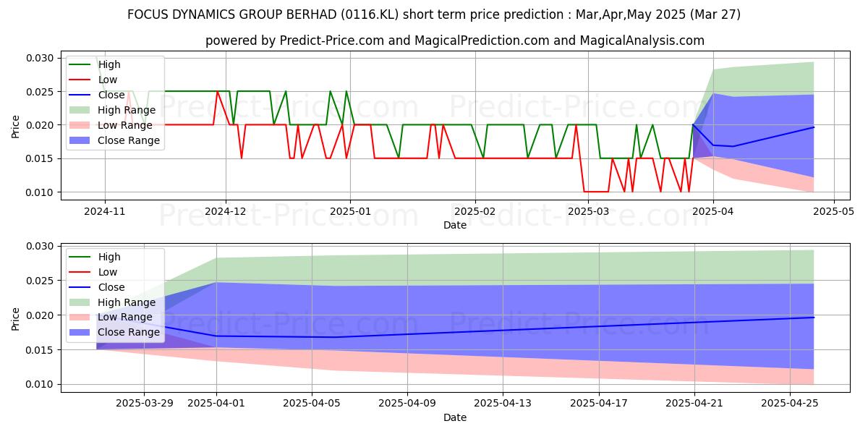Select 'Low' legend entry in top chart

click(108, 80)
